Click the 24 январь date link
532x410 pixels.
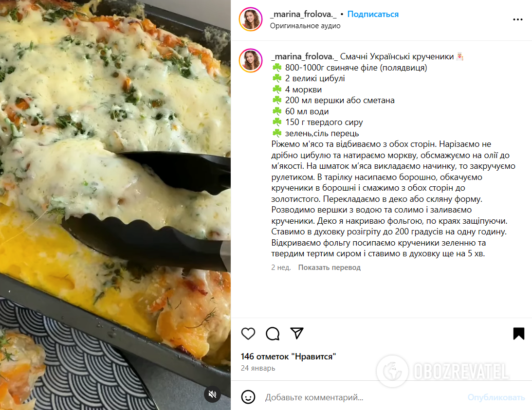[258, 368]
